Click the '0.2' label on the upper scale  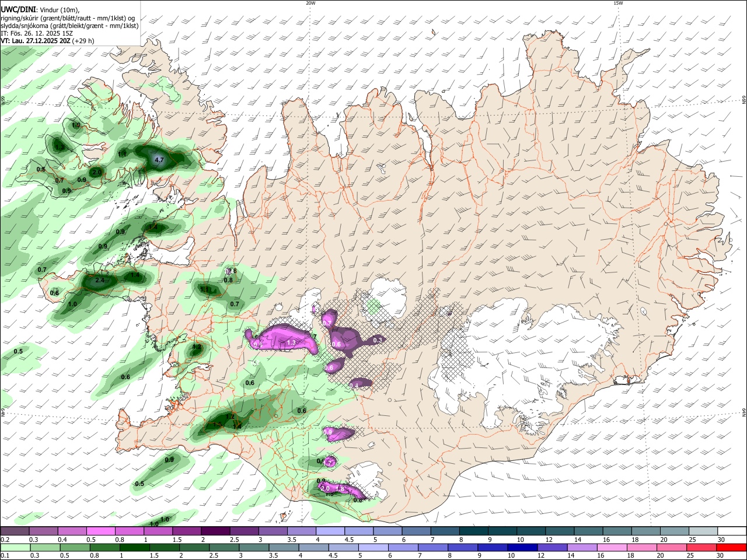pos(5,540)
